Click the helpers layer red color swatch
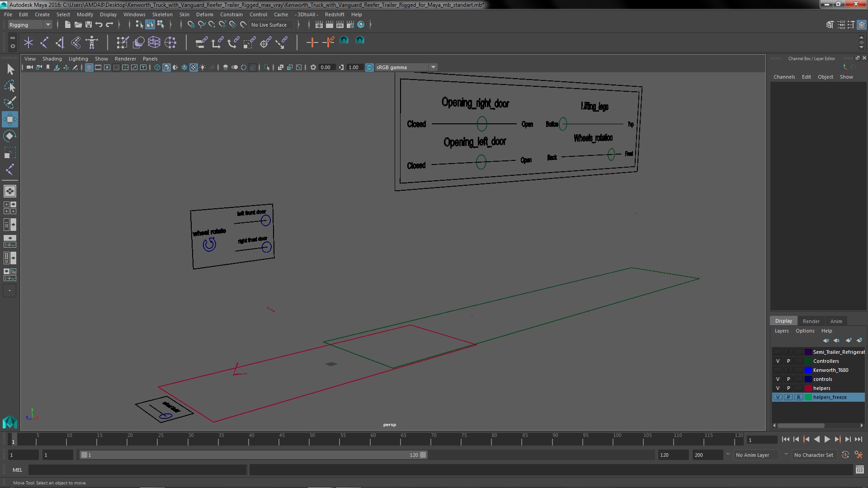 (x=808, y=388)
